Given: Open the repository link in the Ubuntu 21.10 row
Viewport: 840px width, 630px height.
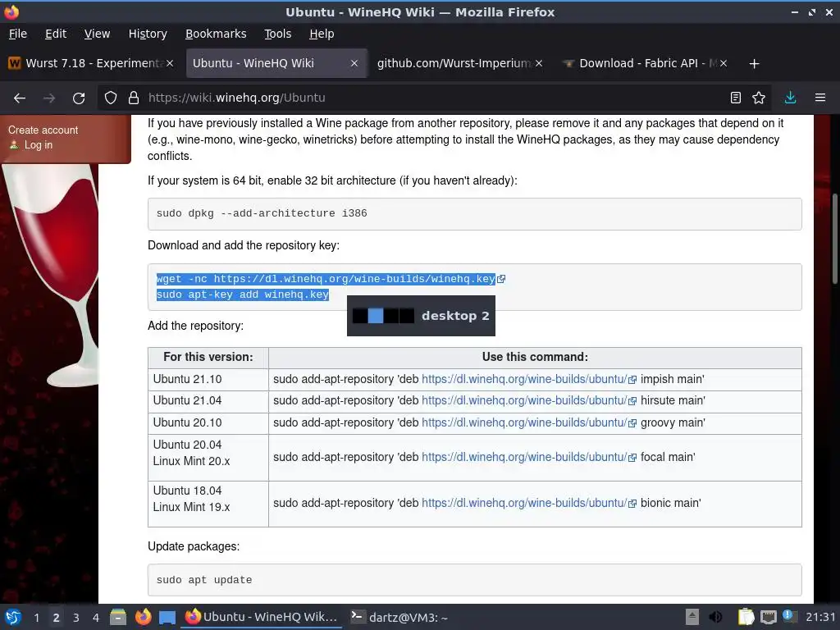Looking at the screenshot, I should tap(524, 379).
